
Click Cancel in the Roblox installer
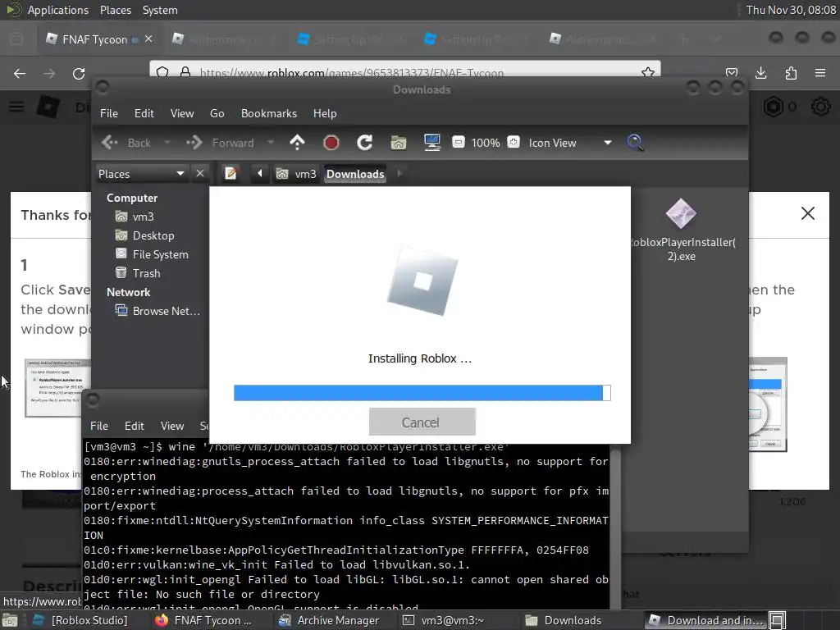[x=422, y=422]
